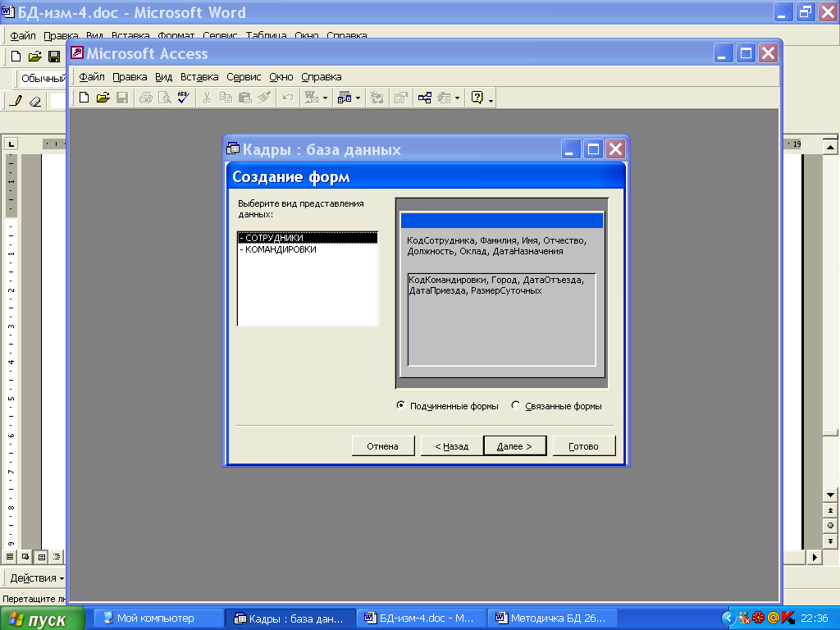Image resolution: width=840 pixels, height=630 pixels.
Task: Click Office Links icon in Access toolbar
Action: [x=311, y=98]
